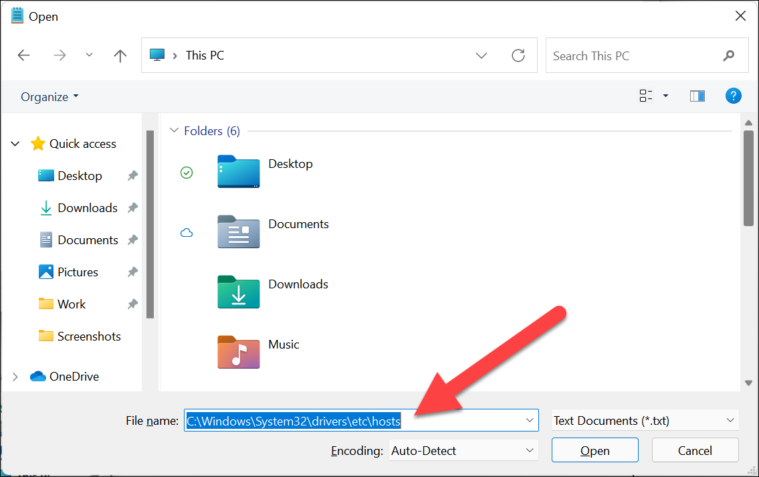Click the This PC monitor icon in address bar
Image resolution: width=759 pixels, height=477 pixels.
pos(157,55)
